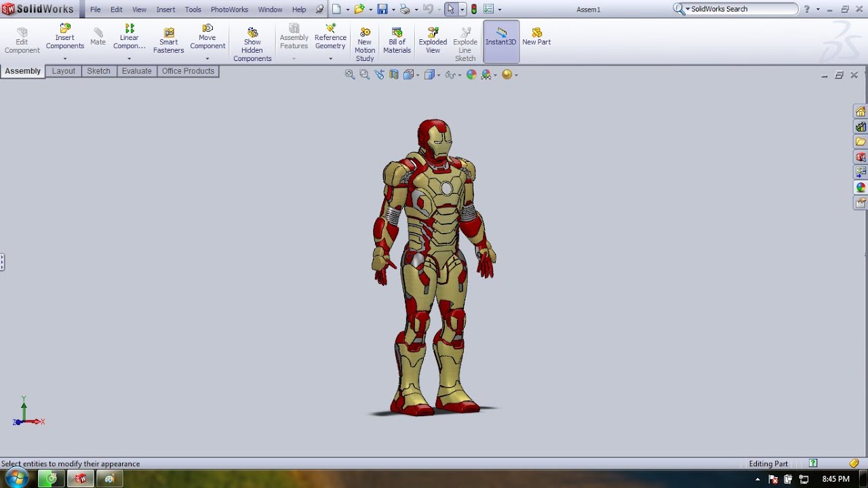The image size is (868, 488).
Task: Click the New document icon
Action: [x=336, y=9]
